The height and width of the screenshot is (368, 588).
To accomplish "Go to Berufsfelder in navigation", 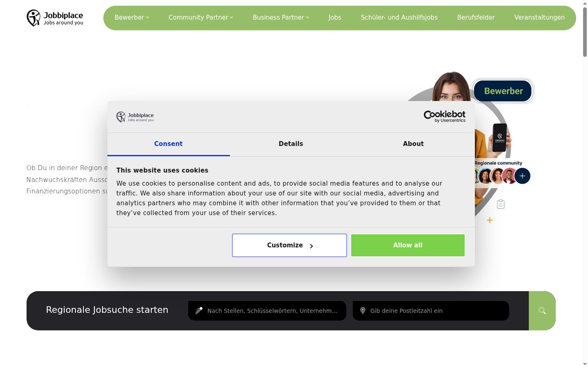I will click(x=476, y=18).
